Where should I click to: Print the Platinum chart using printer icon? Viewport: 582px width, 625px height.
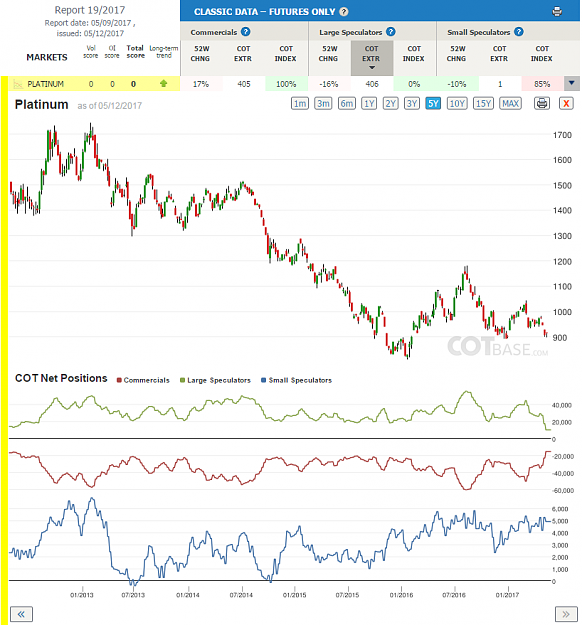tap(542, 104)
